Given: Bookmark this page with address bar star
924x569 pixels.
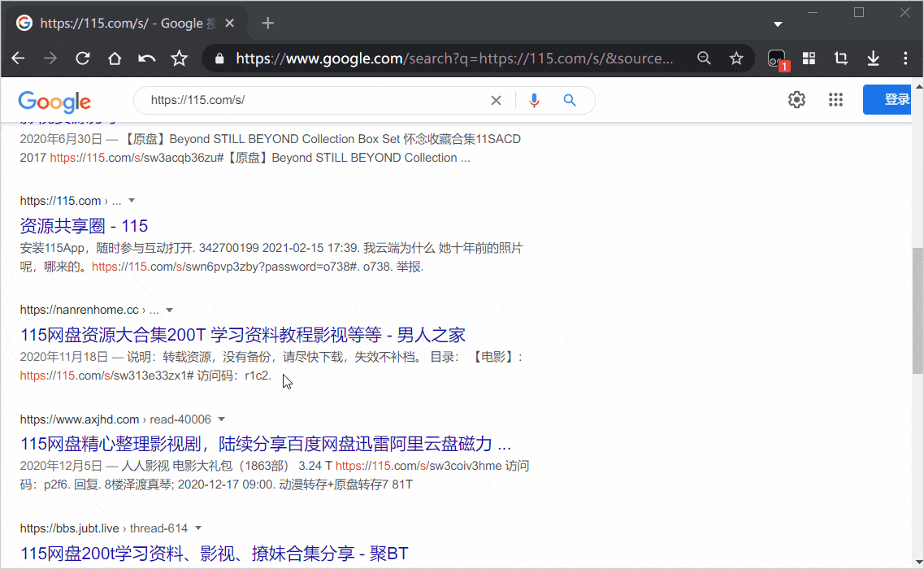Looking at the screenshot, I should tap(736, 59).
